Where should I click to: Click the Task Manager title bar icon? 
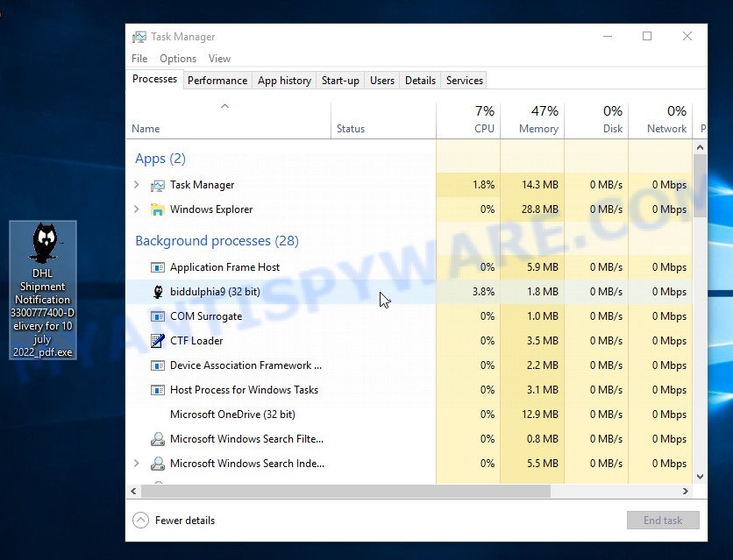(139, 37)
